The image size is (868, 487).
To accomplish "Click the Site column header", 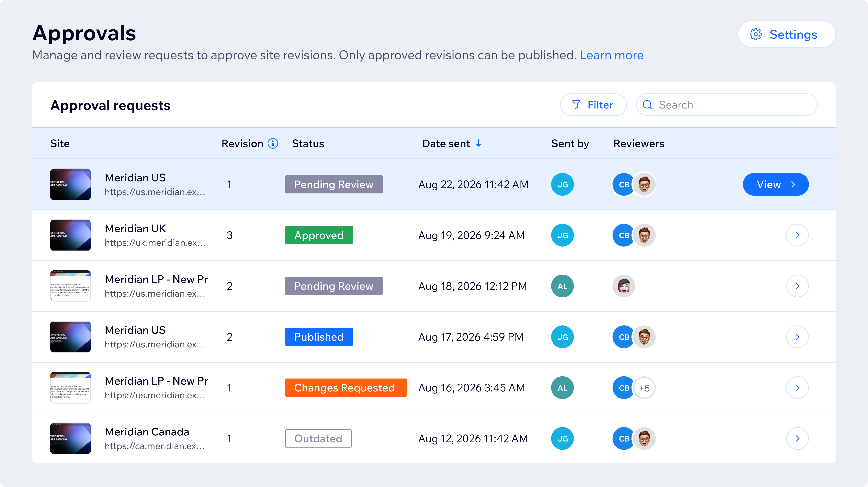I will tap(60, 143).
